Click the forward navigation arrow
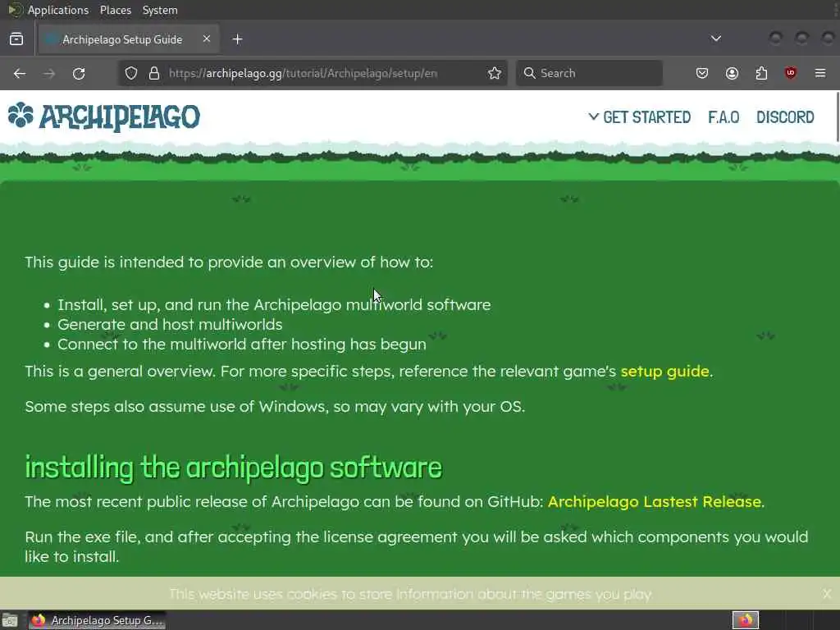This screenshot has height=630, width=840. coord(49,73)
